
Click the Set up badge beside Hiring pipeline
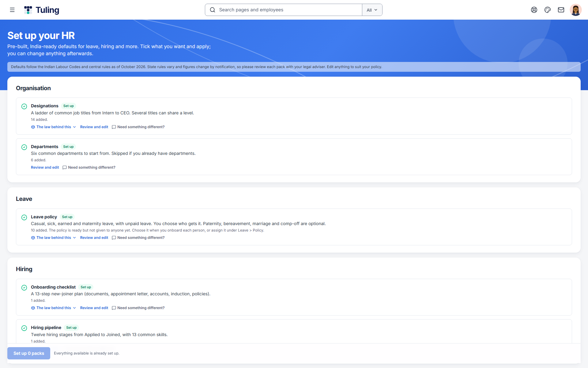pyautogui.click(x=71, y=328)
